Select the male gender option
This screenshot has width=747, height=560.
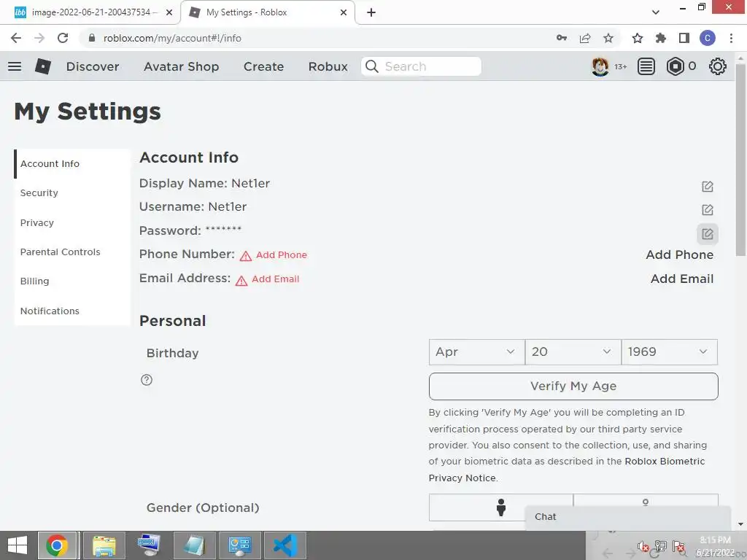pos(500,507)
